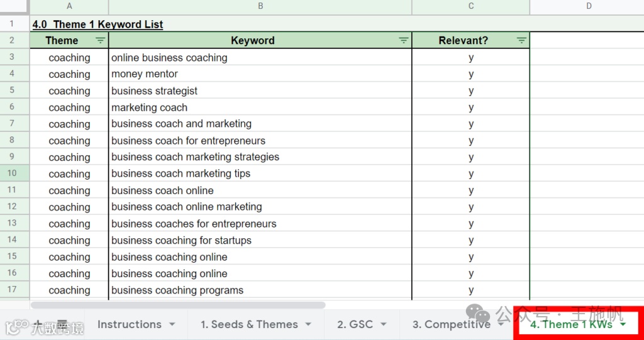644x340 pixels.
Task: Expand the Seeds & Themes tab arrow
Action: tap(308, 325)
